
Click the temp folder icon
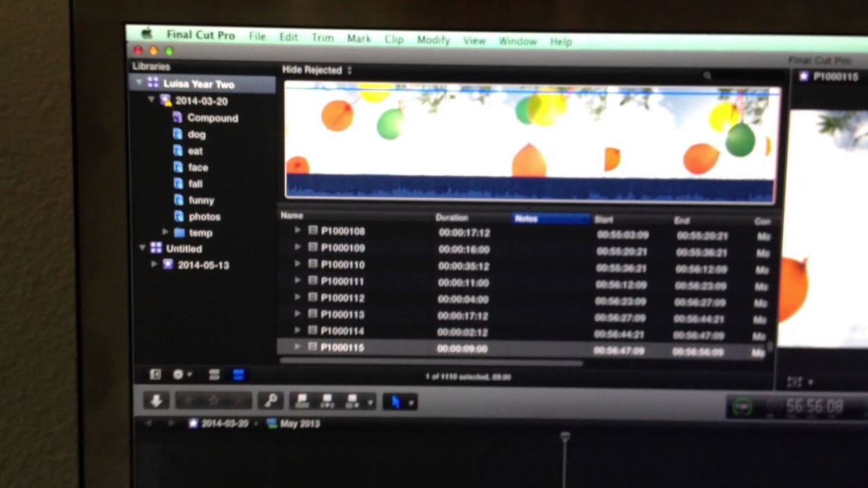180,232
